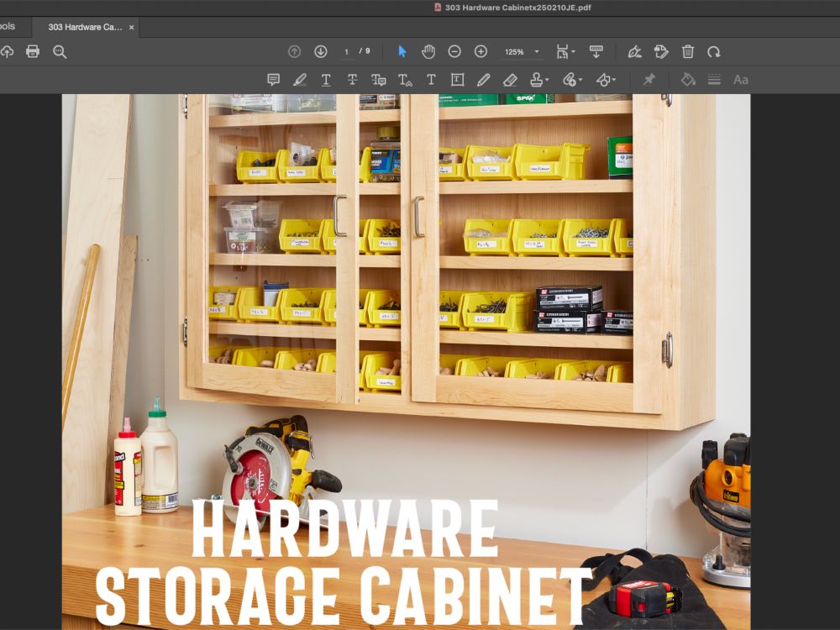Select the text box tool
This screenshot has width=840, height=630.
[457, 80]
